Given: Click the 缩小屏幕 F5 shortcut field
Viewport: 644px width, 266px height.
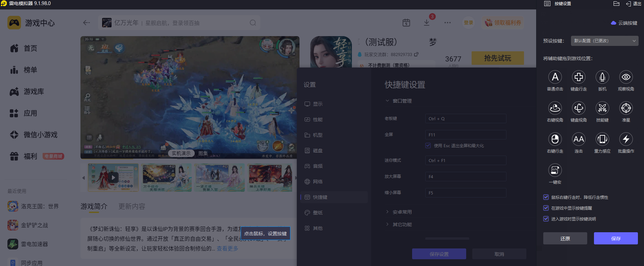Looking at the screenshot, I should [466, 193].
